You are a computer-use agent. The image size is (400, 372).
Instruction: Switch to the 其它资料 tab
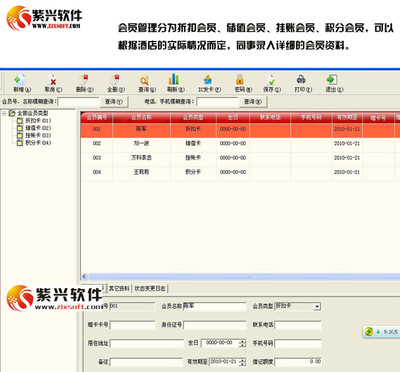click(119, 288)
